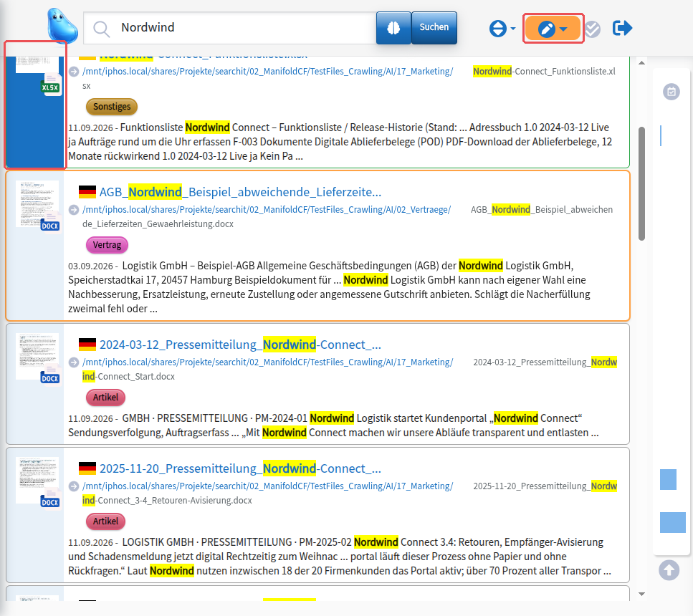Open result 2024-03-12_Pressemitteilung_Nordwind-Connect_...
693x616 pixels.
click(x=240, y=345)
